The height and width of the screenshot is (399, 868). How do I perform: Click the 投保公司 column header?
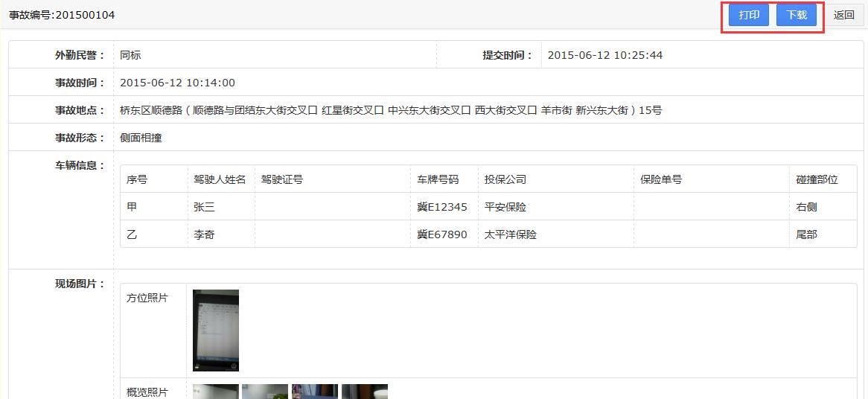tap(505, 179)
